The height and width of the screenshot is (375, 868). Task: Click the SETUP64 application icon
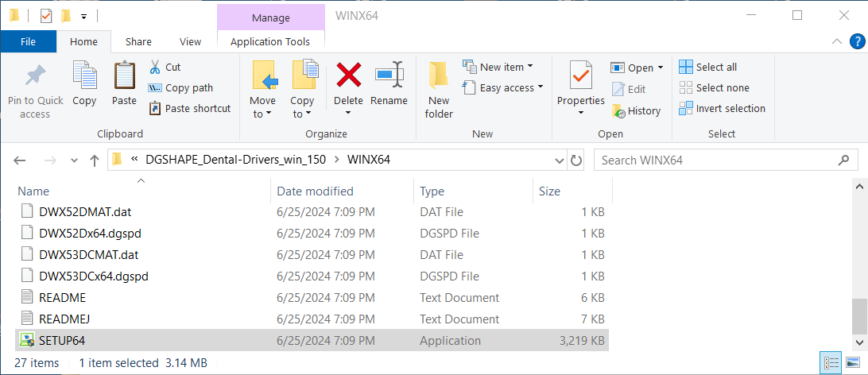pyautogui.click(x=26, y=340)
